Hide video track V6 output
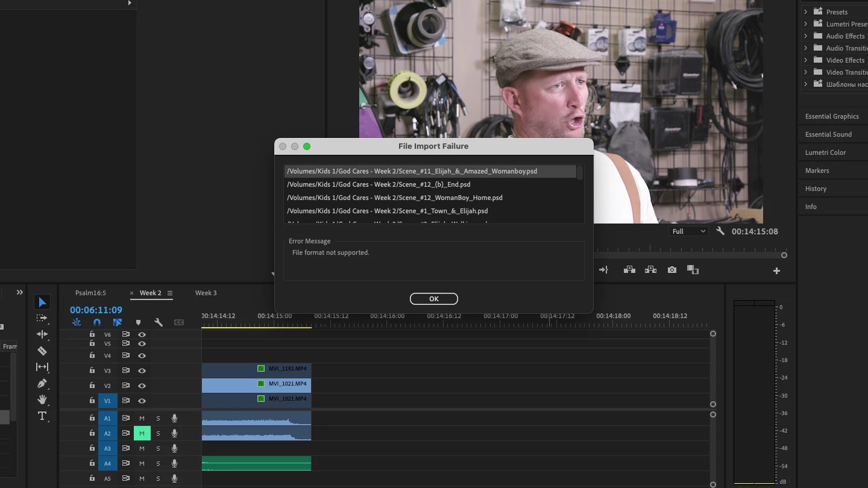868x488 pixels. coord(142,334)
